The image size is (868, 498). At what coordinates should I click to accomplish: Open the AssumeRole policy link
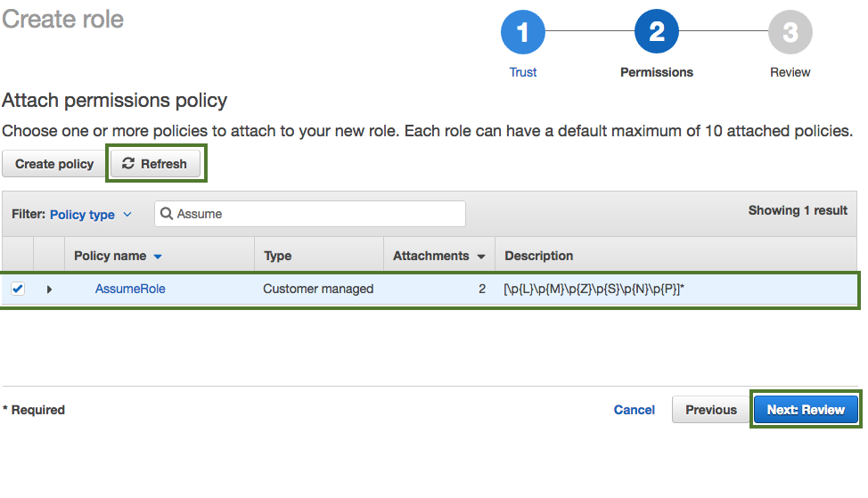pos(130,289)
